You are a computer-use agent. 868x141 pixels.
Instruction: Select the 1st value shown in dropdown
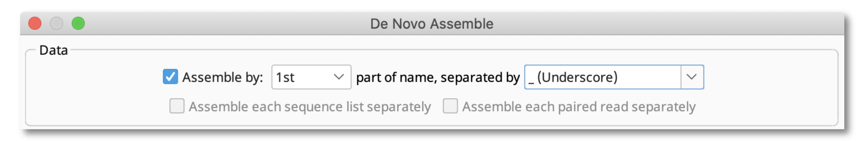285,77
